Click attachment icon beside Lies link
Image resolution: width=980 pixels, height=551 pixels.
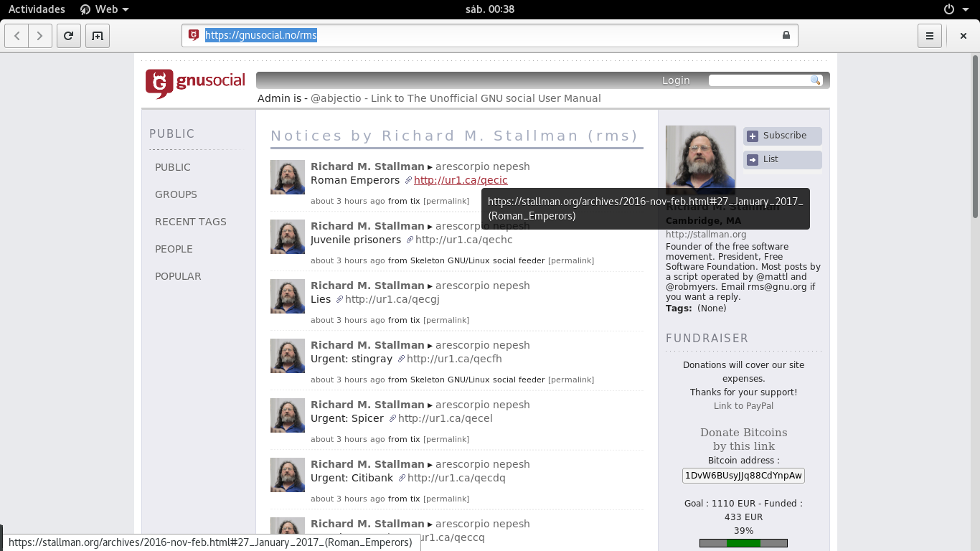click(339, 299)
